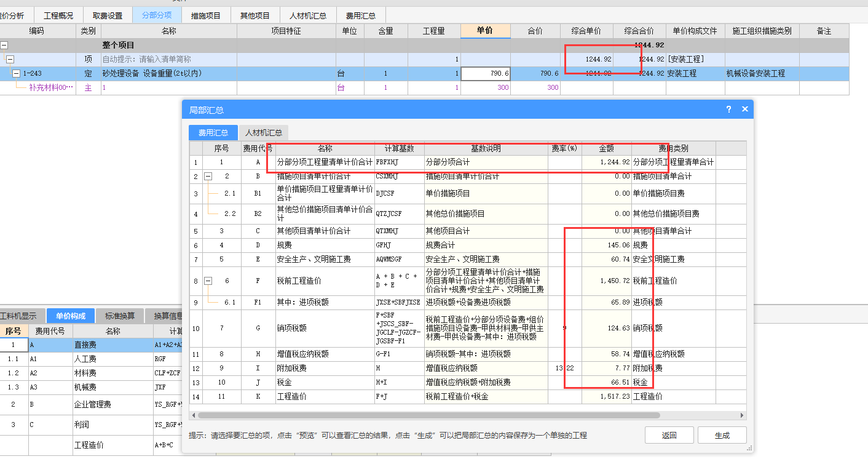Collapse the 整个项目 root row
Viewport: 868px width, 467px height.
point(4,46)
